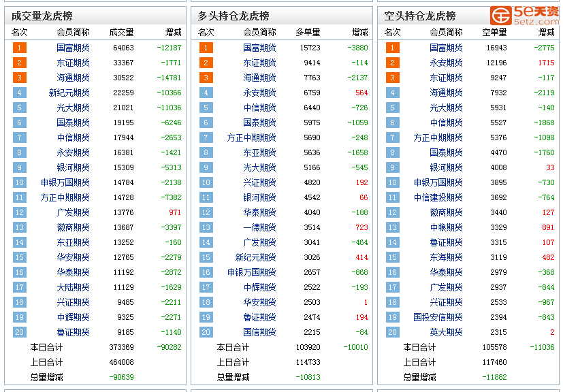This screenshot has width=563, height=392.
Task: Click rank 2 badge in 多头持仓龙虎榜
Action: tap(206, 63)
